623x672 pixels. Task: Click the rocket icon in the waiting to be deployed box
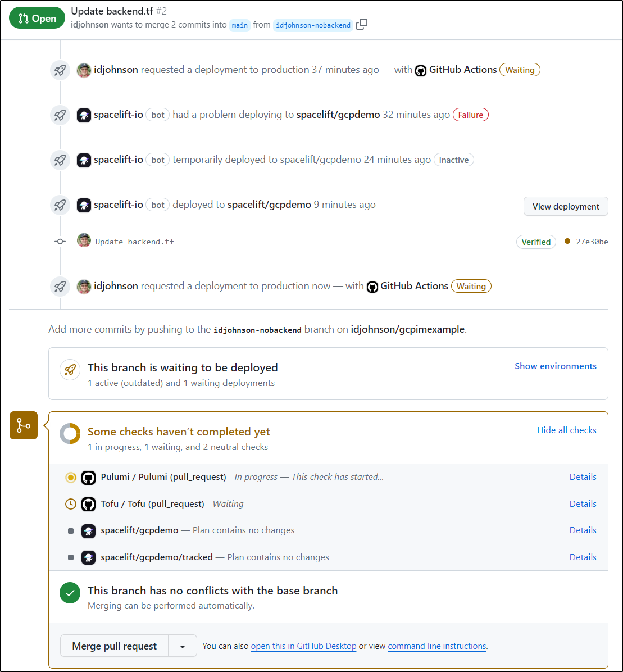coord(70,370)
